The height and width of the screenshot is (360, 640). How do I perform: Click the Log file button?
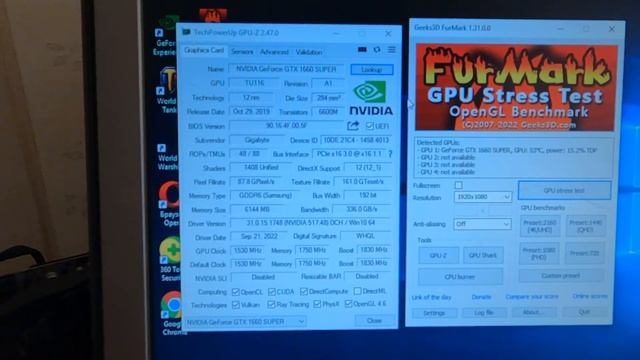(484, 313)
